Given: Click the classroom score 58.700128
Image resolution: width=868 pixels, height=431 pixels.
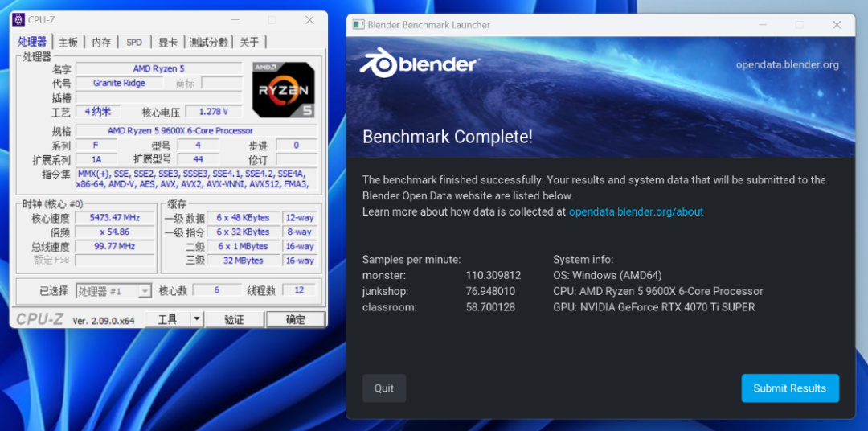Looking at the screenshot, I should tap(490, 307).
